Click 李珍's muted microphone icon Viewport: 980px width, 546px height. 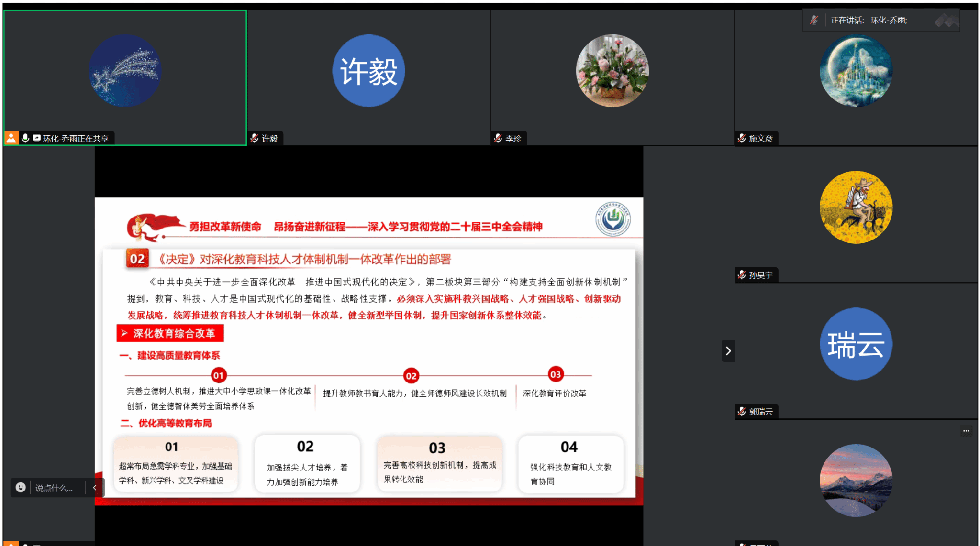498,138
